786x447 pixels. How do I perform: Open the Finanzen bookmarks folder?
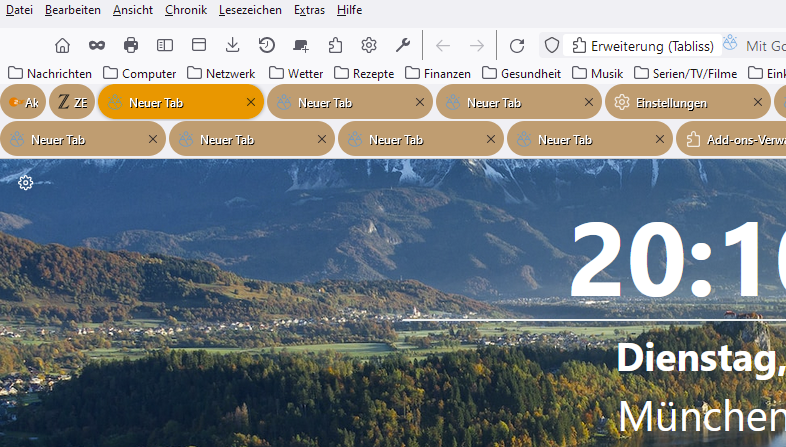pyautogui.click(x=441, y=73)
